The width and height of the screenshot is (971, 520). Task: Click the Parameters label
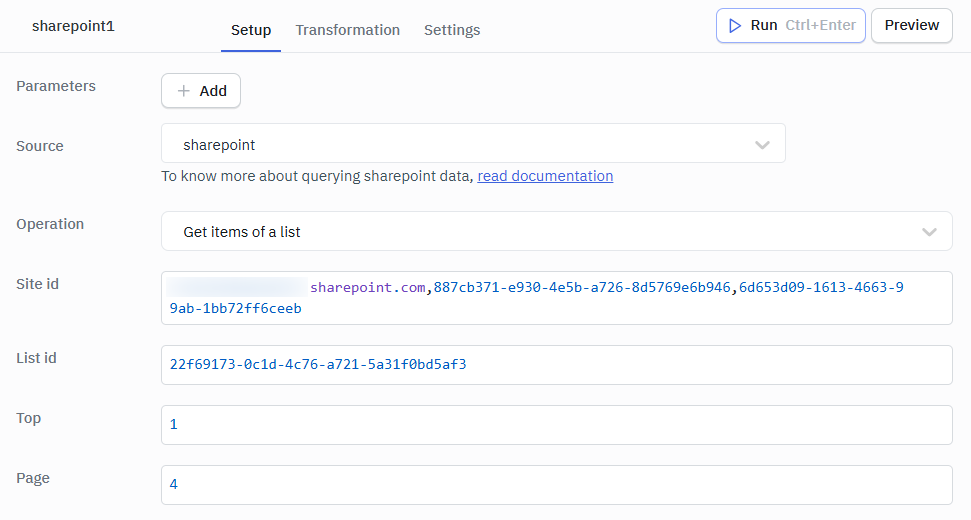click(x=56, y=86)
